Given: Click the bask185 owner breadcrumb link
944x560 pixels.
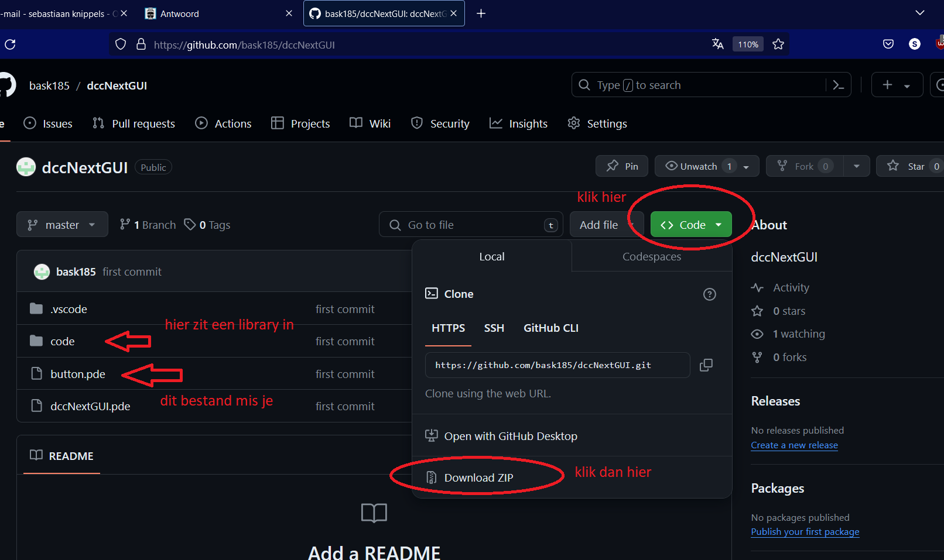Looking at the screenshot, I should (49, 85).
